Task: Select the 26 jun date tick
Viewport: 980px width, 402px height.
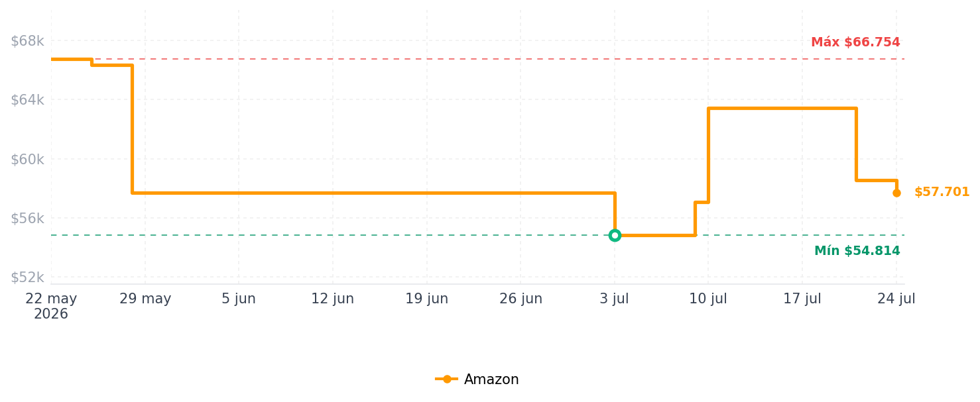Action: coord(521,299)
